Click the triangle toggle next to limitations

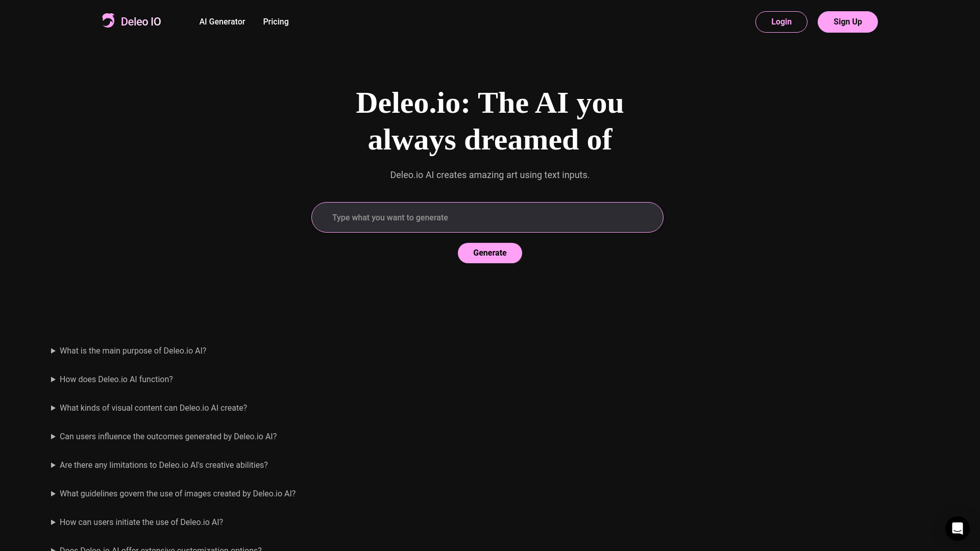[53, 465]
